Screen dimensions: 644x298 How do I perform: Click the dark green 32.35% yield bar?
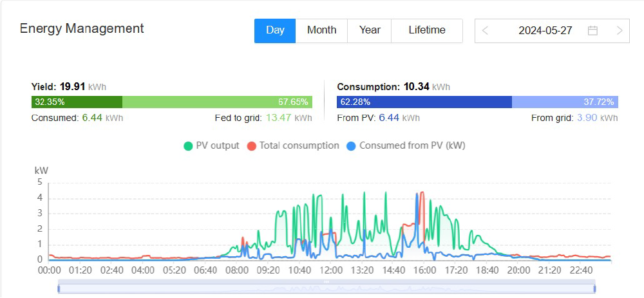tap(77, 102)
